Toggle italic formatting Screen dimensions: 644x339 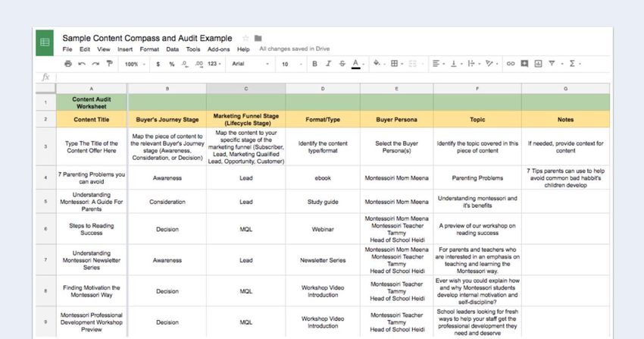(x=328, y=64)
